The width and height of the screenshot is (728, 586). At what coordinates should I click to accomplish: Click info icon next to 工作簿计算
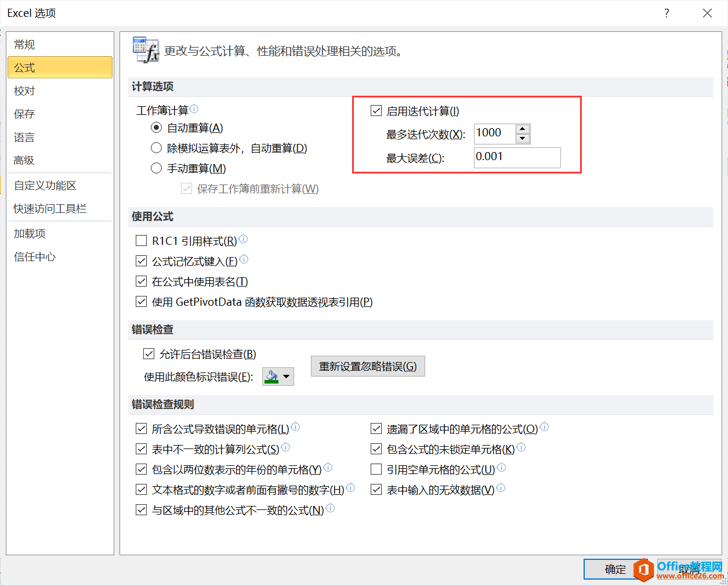[194, 108]
